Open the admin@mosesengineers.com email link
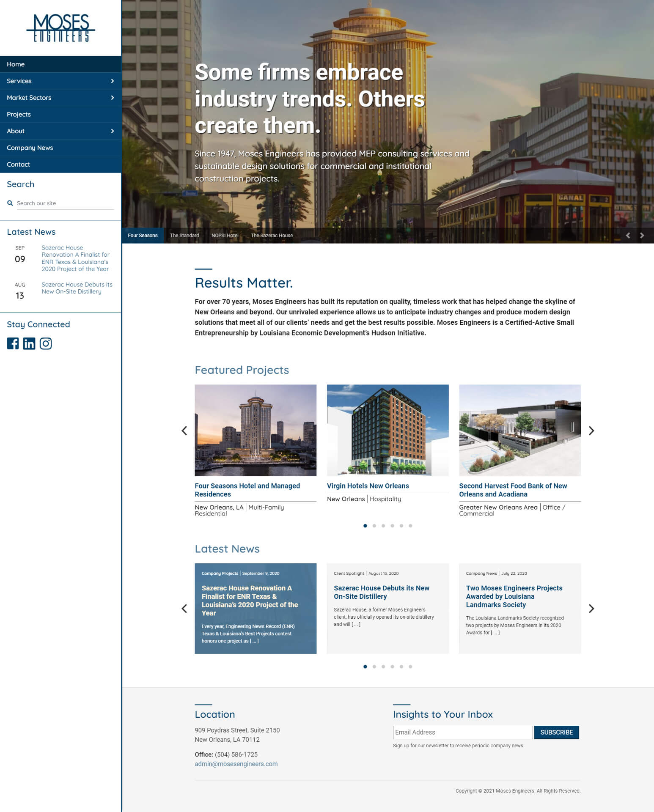654x812 pixels. pos(236,764)
